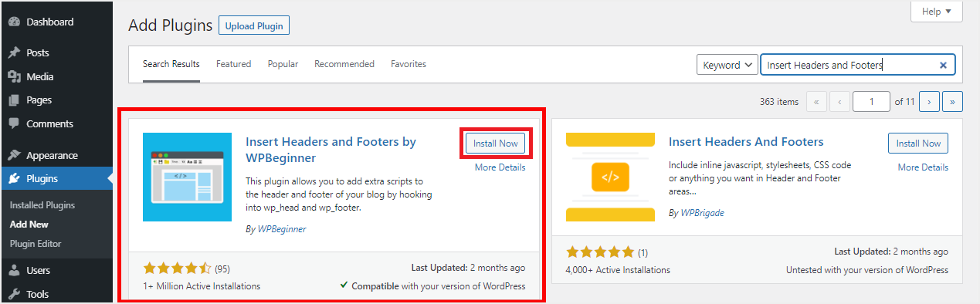Open the Dashboard icon in sidebar
This screenshot has width=980, height=304.
pos(14,22)
